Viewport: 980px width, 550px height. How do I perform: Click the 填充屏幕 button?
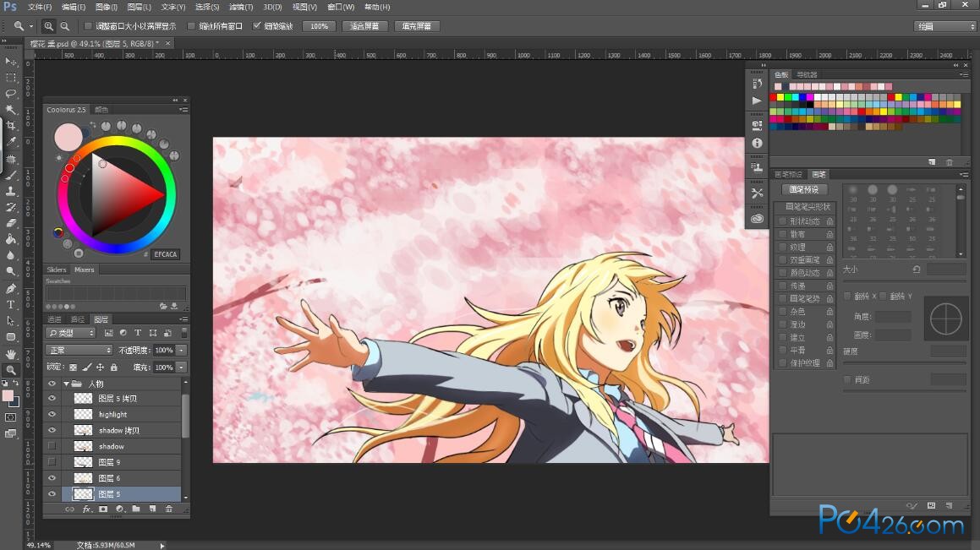coord(416,26)
